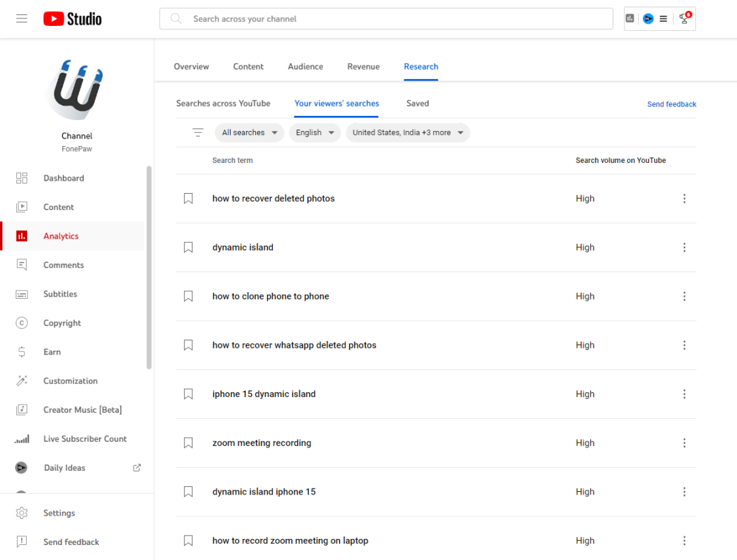Click Search volume on YouTube column header
Screen dimensions: 737x560
pyautogui.click(x=620, y=161)
